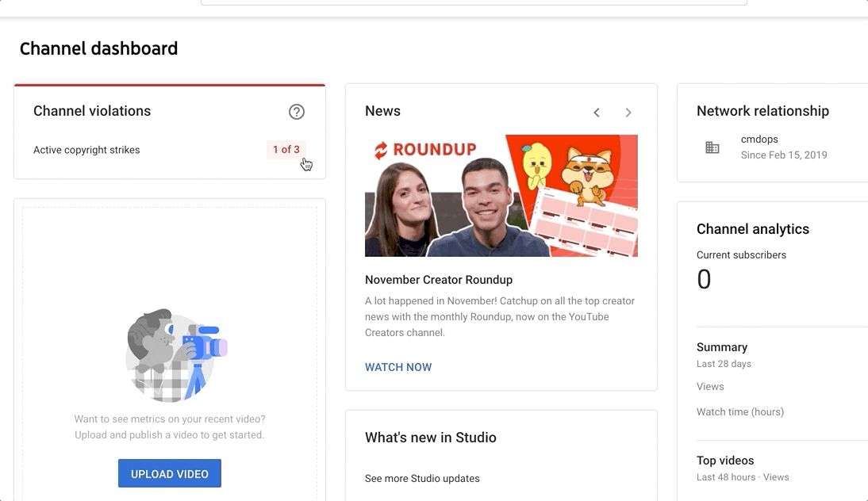Image resolution: width=868 pixels, height=501 pixels.
Task: Open the Channel analytics card title
Action: click(752, 229)
